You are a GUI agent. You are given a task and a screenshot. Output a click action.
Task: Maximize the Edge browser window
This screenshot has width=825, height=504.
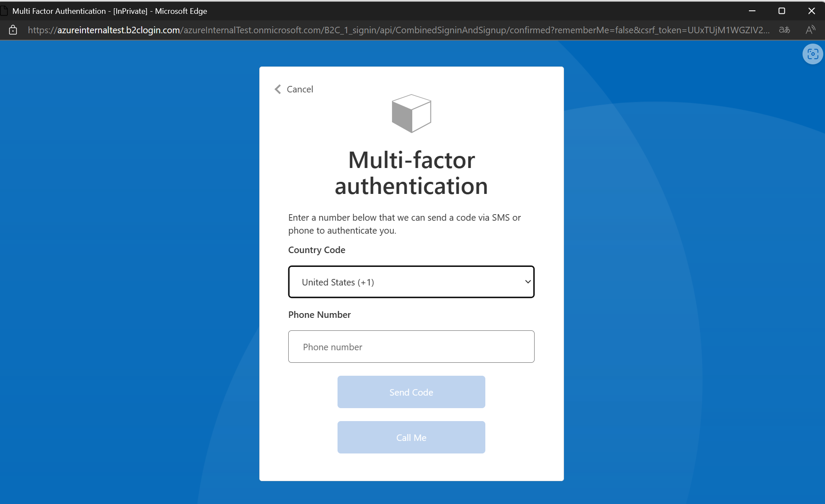[782, 11]
